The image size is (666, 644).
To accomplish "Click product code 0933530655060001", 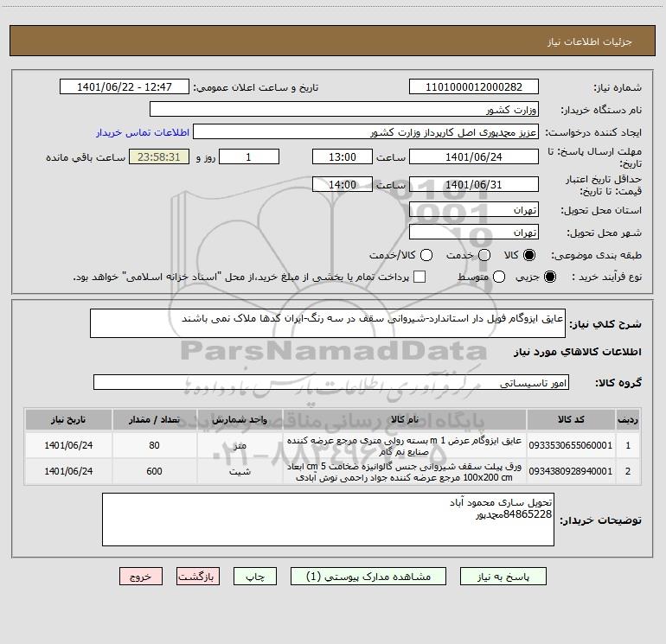I will coord(571,445).
